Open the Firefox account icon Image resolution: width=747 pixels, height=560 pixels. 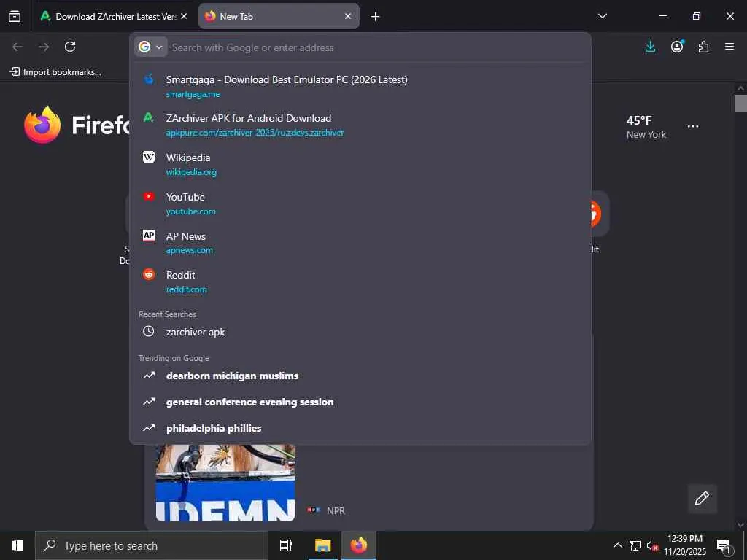677,47
